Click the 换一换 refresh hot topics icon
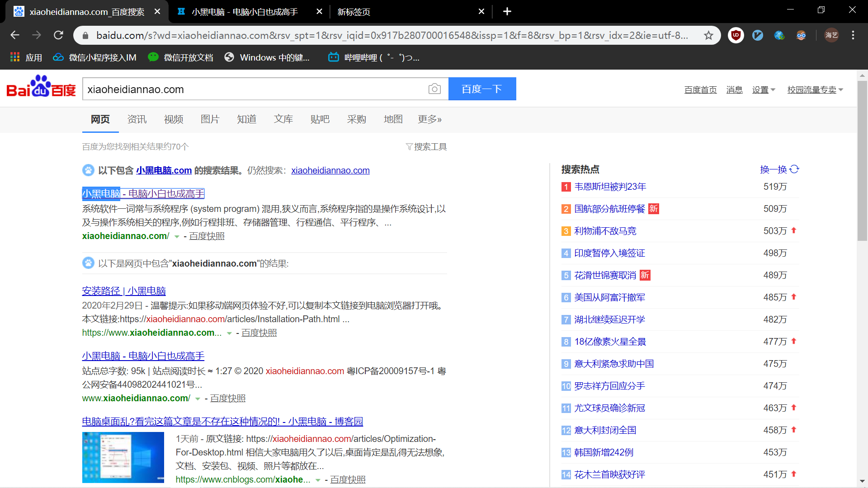868x488 pixels. point(794,169)
